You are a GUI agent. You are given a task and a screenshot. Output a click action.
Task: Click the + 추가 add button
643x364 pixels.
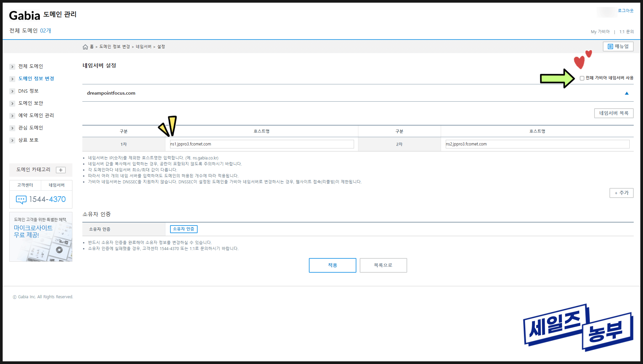pyautogui.click(x=621, y=193)
